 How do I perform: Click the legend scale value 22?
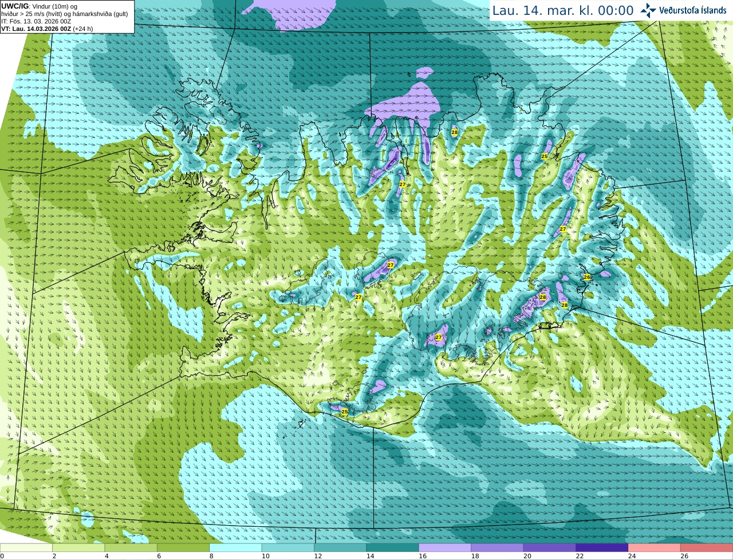pos(580,556)
